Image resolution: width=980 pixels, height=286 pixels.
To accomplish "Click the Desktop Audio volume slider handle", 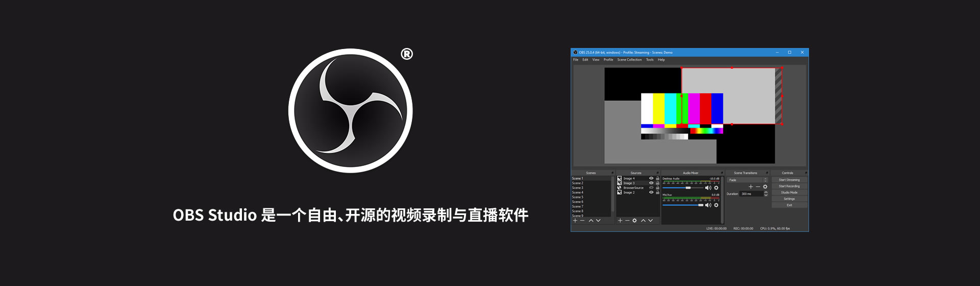I will [x=688, y=188].
